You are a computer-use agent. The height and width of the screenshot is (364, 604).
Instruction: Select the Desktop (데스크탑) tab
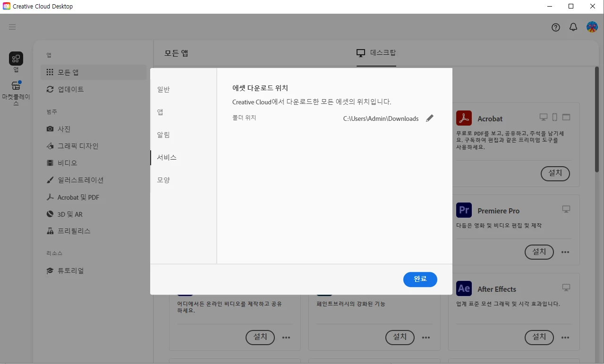pos(376,52)
